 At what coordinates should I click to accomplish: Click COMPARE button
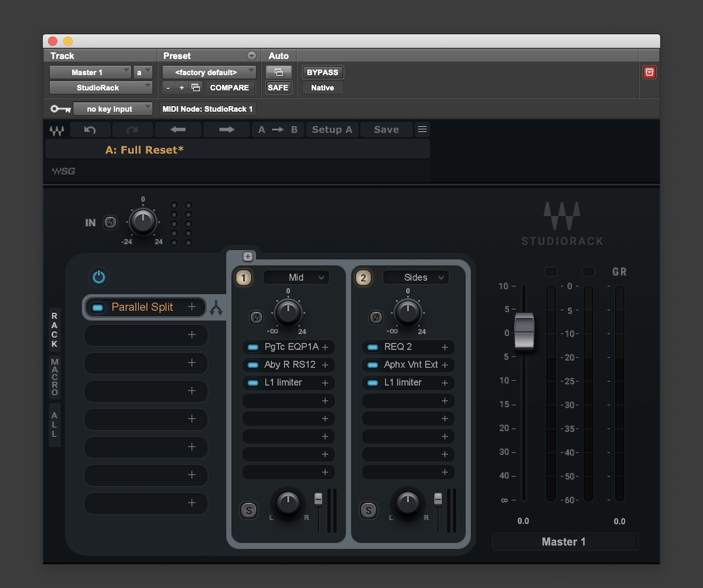tap(230, 87)
